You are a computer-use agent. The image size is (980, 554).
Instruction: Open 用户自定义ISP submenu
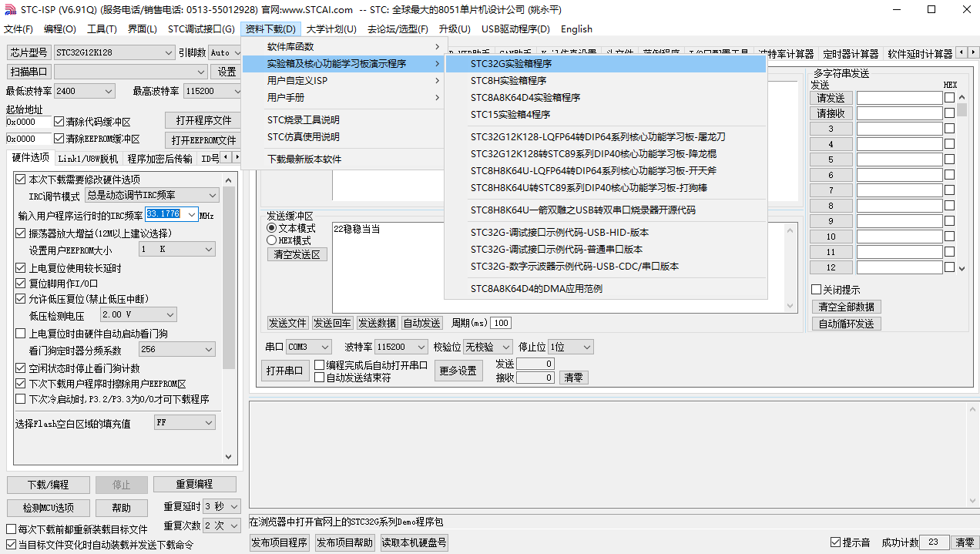[343, 80]
